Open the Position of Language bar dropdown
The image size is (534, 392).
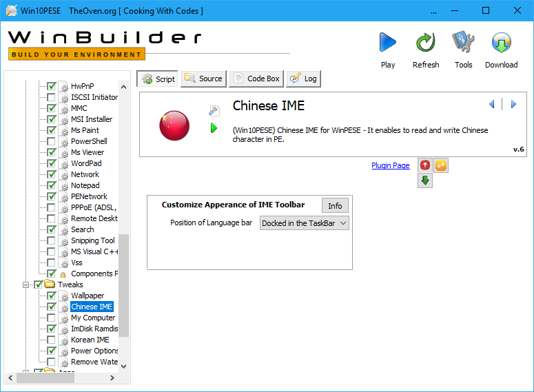304,223
